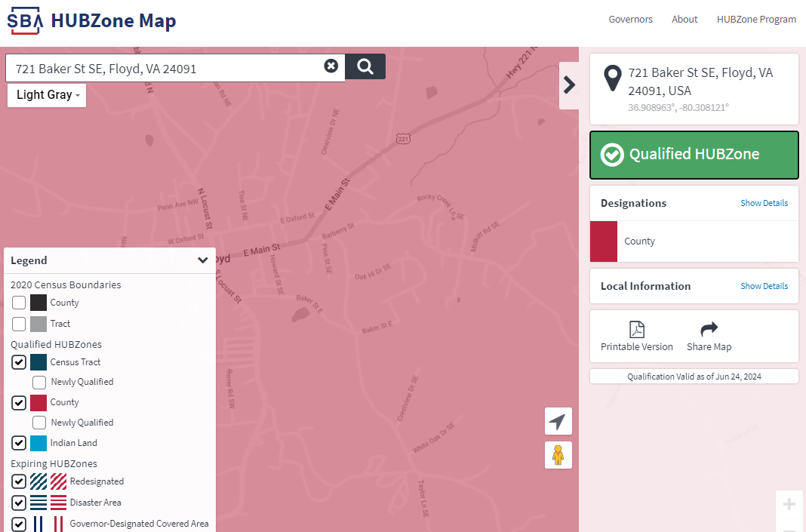
Task: Show Details for Local Information
Action: (x=764, y=286)
